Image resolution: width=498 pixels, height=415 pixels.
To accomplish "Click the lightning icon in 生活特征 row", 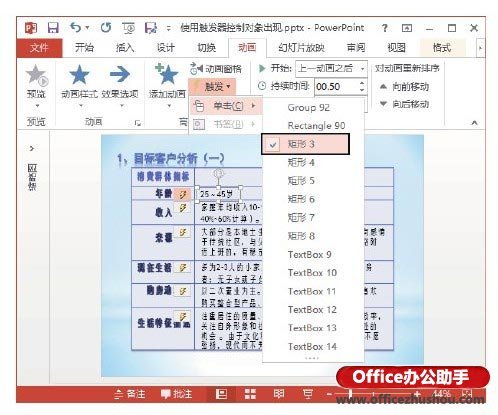I will [182, 316].
